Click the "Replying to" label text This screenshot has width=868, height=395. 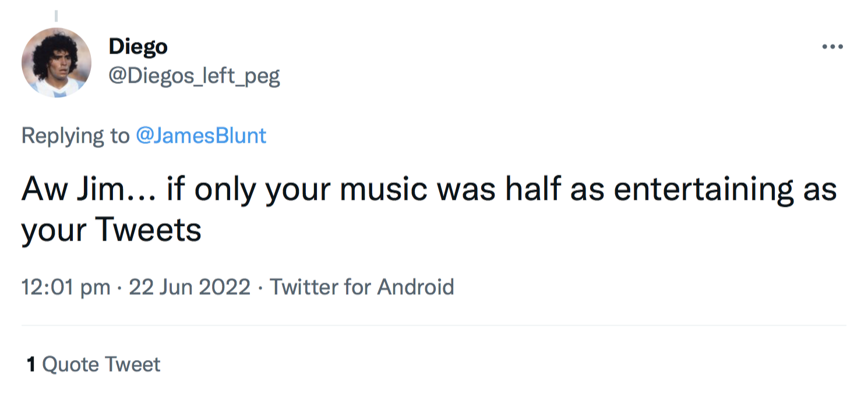75,136
